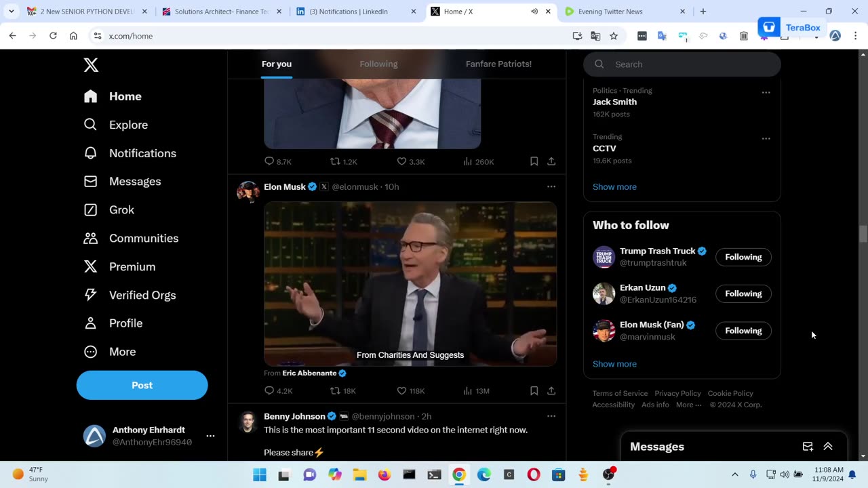Play Elon Musk's video post
Image resolution: width=868 pixels, height=488 pixels.
(x=410, y=283)
